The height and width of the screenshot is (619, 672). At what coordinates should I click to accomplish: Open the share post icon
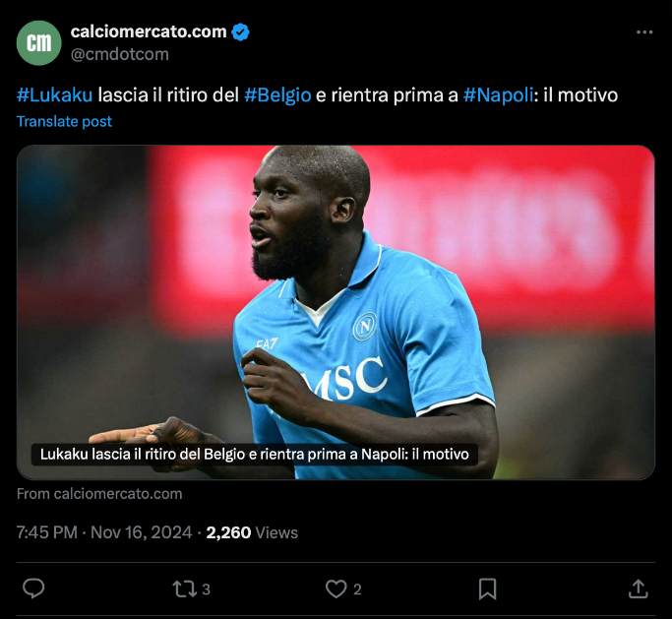(x=638, y=589)
